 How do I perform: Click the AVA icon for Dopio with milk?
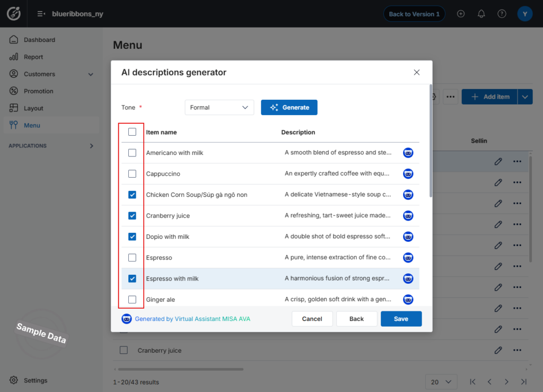[x=408, y=237]
